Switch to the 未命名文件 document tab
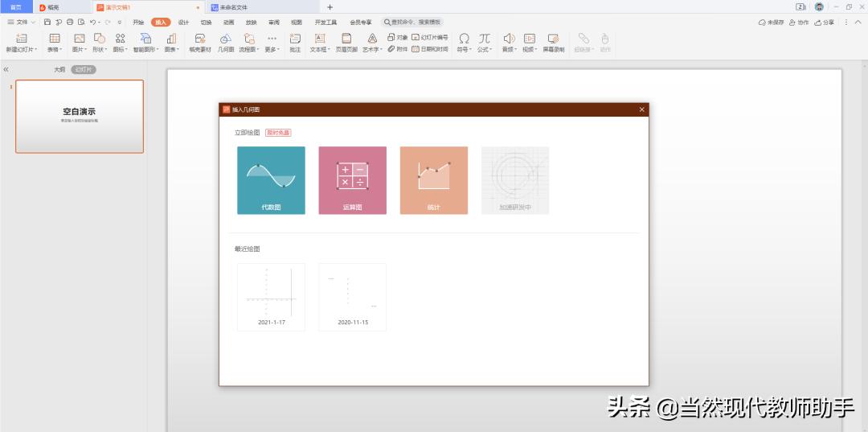This screenshot has height=432, width=868. 262,7
